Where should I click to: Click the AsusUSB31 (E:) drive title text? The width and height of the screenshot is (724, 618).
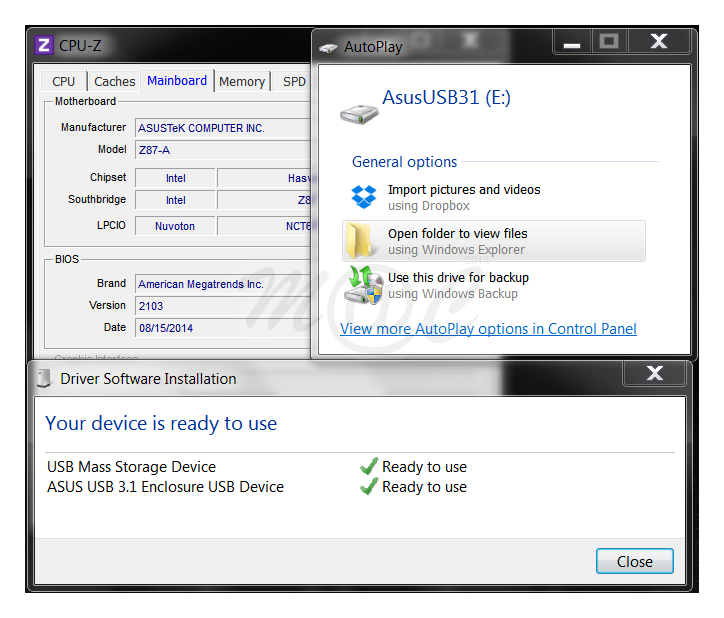click(x=446, y=97)
